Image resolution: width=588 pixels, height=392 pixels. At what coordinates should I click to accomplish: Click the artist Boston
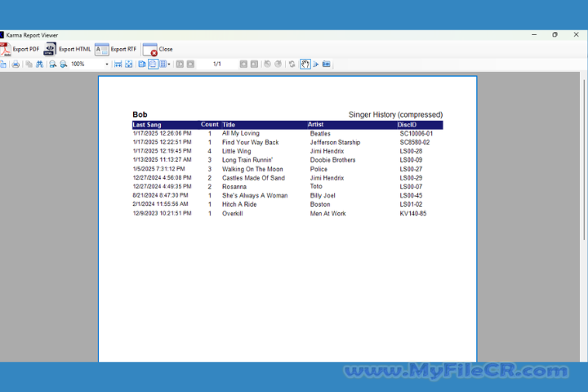(320, 204)
